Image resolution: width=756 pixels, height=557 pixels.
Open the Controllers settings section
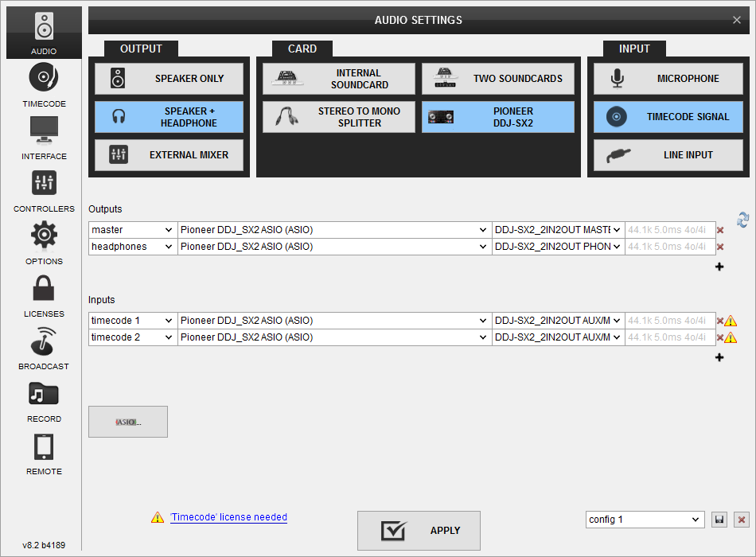(44, 191)
